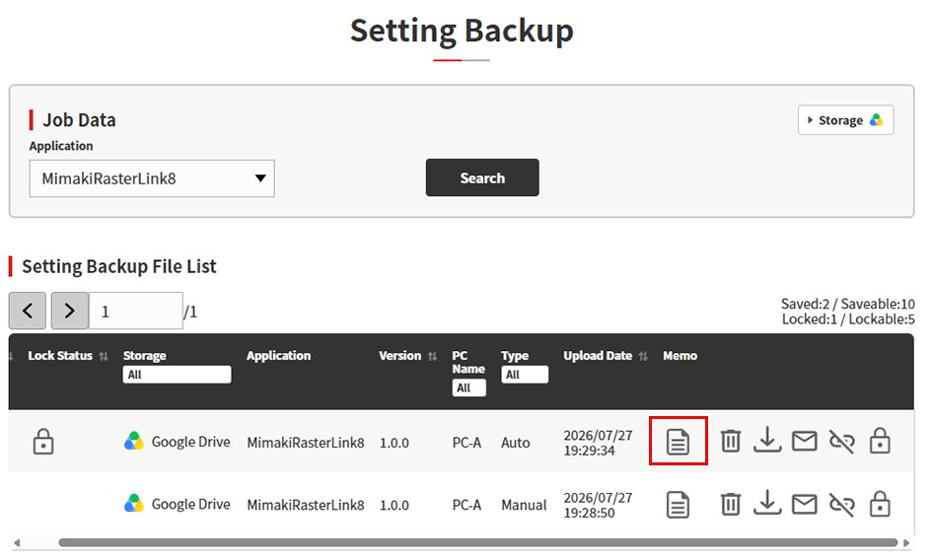
Task: Click the page number input field
Action: tap(135, 311)
